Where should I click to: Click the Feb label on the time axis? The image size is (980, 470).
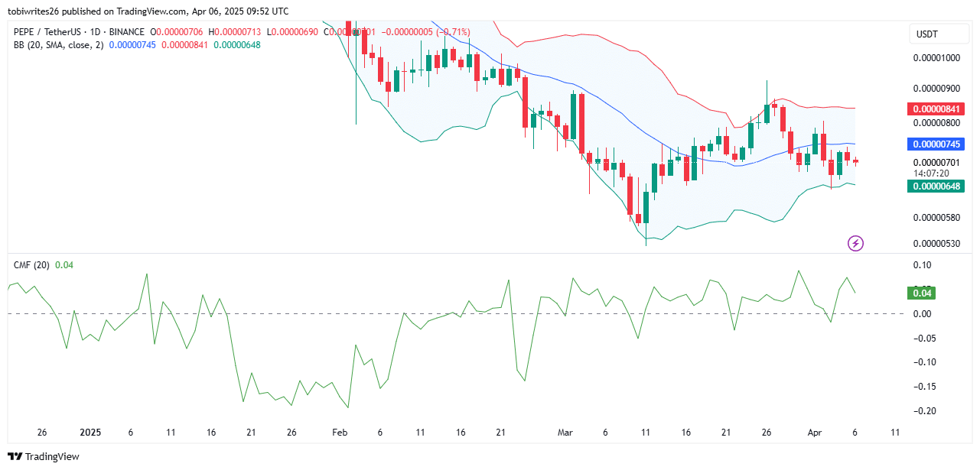[340, 432]
